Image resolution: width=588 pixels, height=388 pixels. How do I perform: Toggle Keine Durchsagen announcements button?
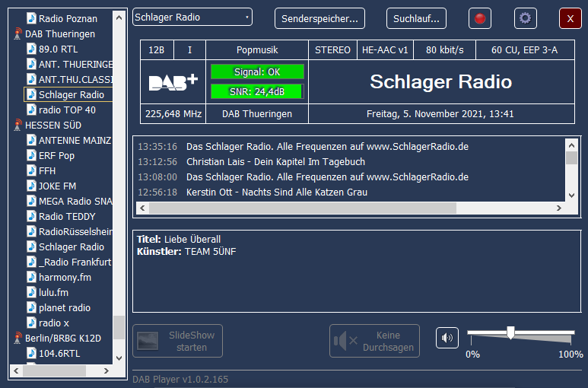click(374, 341)
